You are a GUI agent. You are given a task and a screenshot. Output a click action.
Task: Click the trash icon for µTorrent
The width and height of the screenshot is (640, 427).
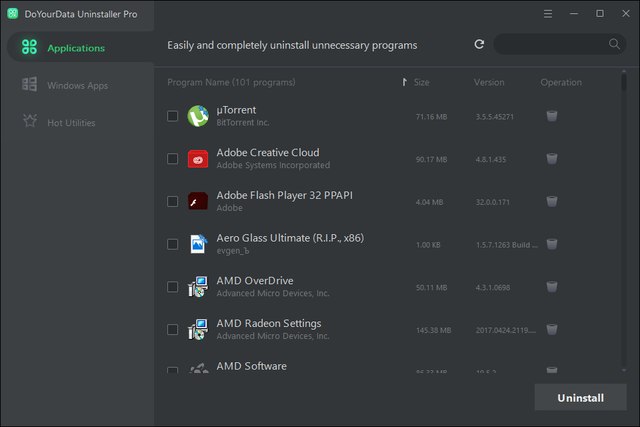(552, 116)
